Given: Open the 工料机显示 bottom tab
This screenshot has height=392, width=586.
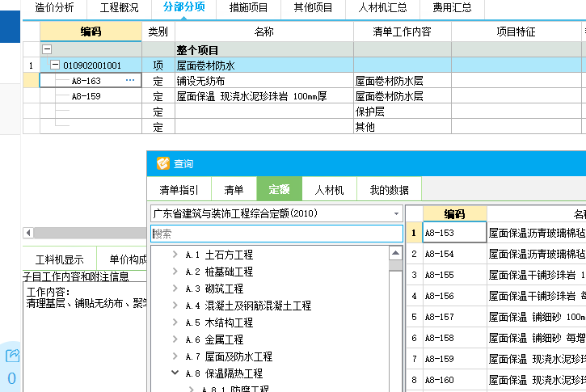Looking at the screenshot, I should (60, 259).
